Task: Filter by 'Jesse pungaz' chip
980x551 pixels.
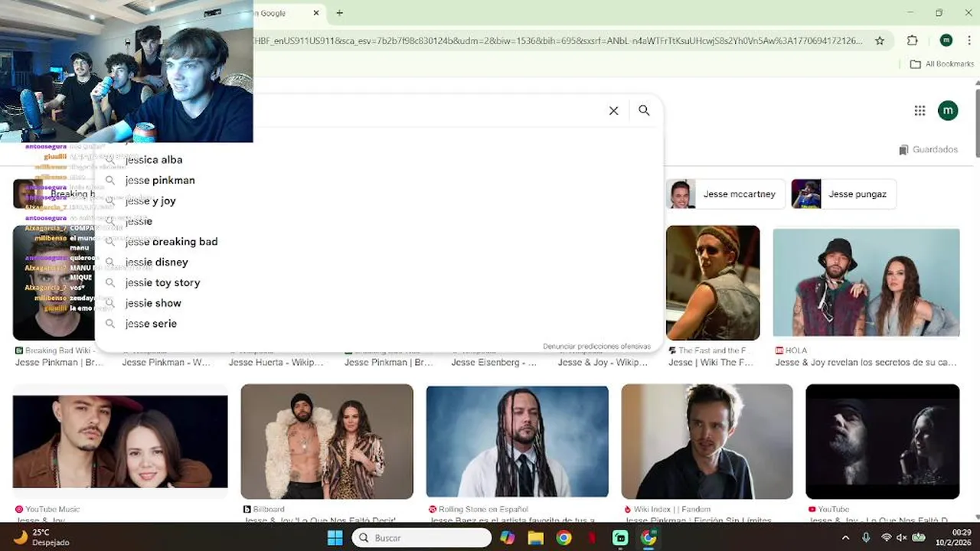Action: [843, 194]
